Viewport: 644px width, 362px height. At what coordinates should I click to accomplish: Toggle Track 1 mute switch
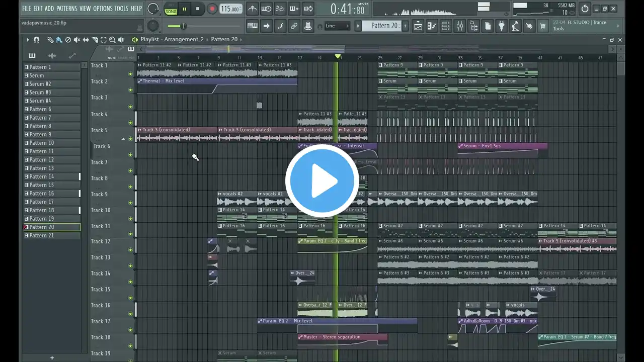tap(130, 74)
